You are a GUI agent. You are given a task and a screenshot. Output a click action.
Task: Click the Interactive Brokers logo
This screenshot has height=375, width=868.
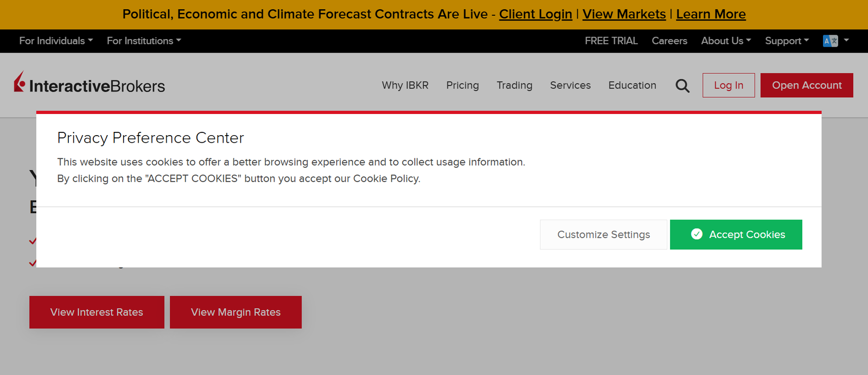point(90,85)
